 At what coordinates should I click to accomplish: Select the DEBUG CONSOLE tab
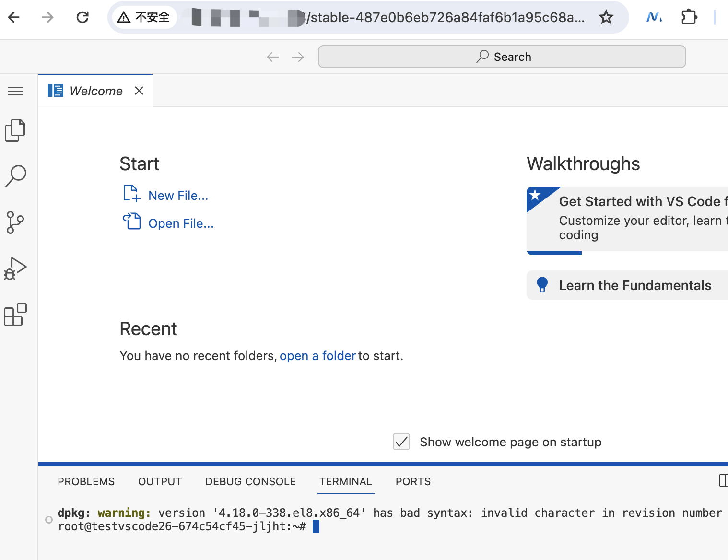pos(250,481)
